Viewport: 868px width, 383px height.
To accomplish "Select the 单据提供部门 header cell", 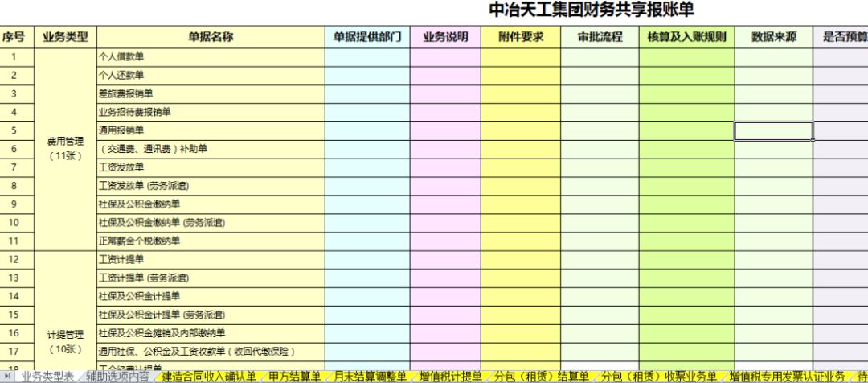I will [367, 37].
